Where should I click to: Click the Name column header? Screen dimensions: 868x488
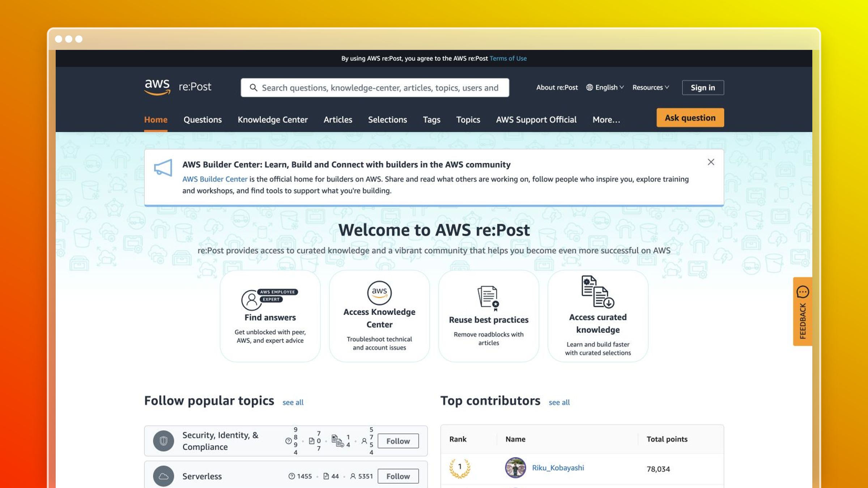pos(515,439)
